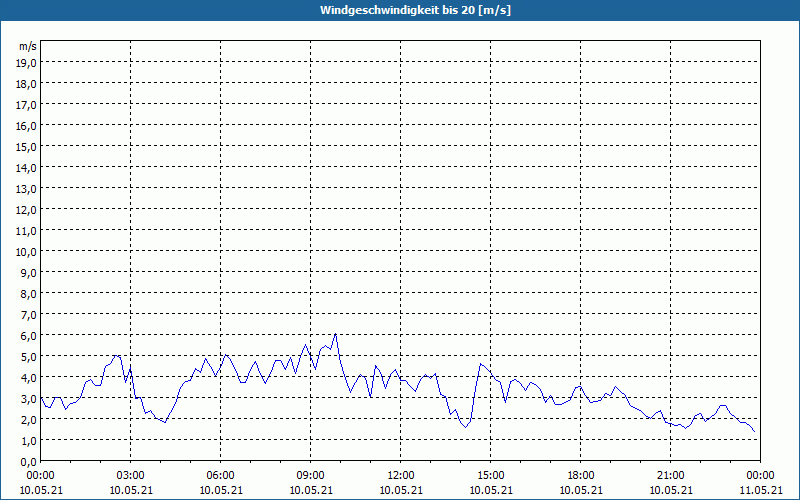Viewport: 800px width, 500px height.
Task: Click the 10.05.21 date under 12:00
Action: point(401,490)
